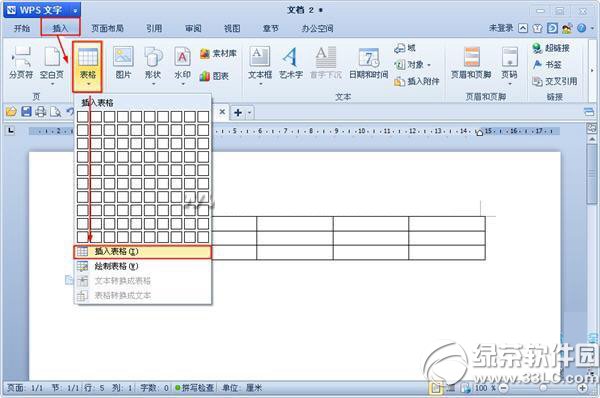Open the dropdown arrow under Blank Page
Image resolution: width=600 pixels, height=398 pixels.
point(52,84)
